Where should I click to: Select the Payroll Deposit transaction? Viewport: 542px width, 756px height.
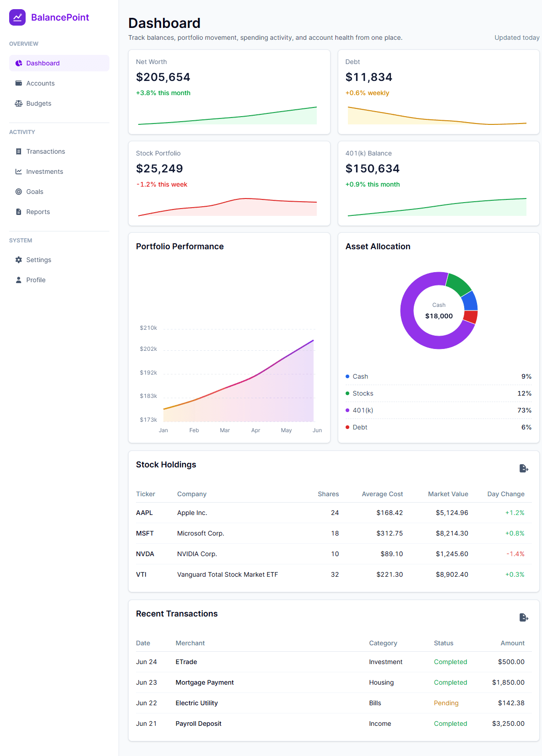point(199,724)
